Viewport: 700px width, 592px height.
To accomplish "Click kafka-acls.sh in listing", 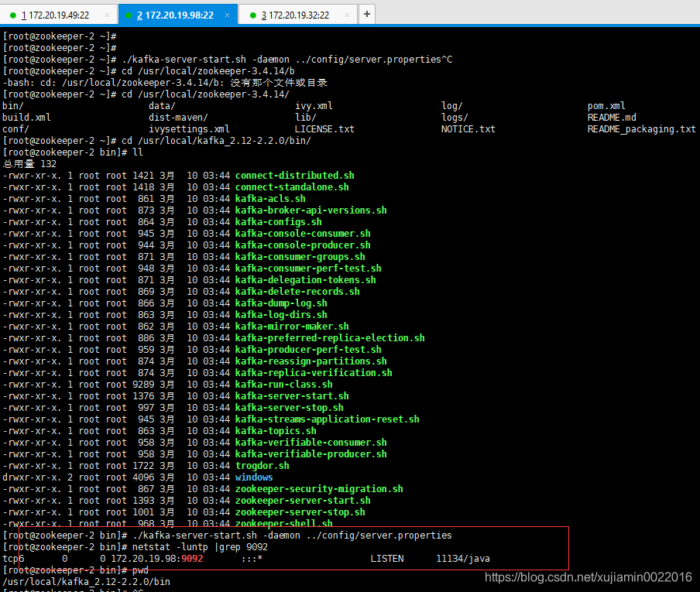I will tap(270, 199).
